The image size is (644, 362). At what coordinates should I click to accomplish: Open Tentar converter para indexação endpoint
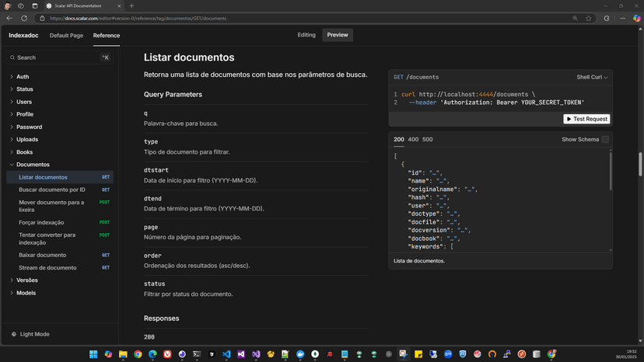click(x=60, y=238)
